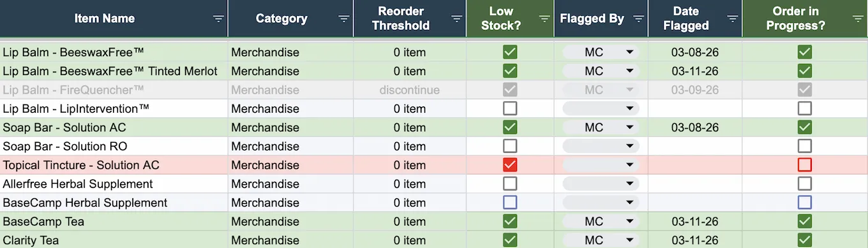
Task: Uncheck Low Stock for Clarity Tea
Action: pyautogui.click(x=510, y=240)
